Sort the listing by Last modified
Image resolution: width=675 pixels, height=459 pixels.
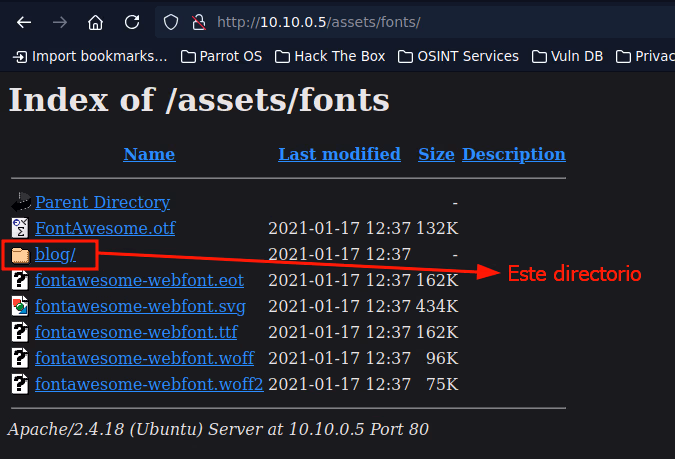[x=339, y=154]
